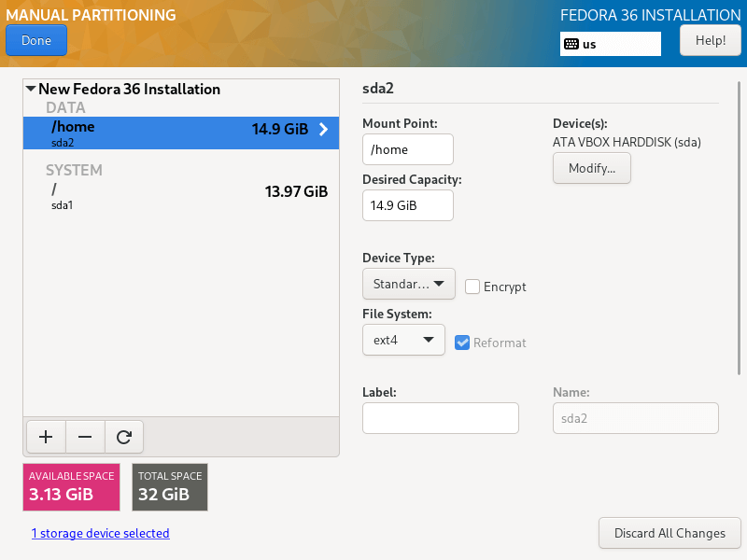747x560 pixels.
Task: Click the Modify... device button
Action: tap(592, 168)
